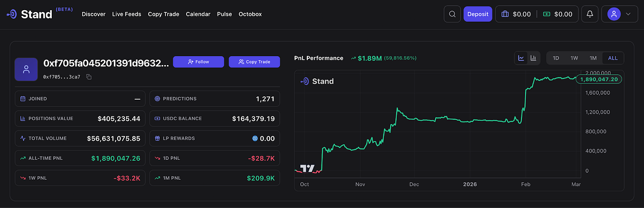Click the 1D PnL trend-down icon
This screenshot has width=644, height=208.
(x=157, y=158)
